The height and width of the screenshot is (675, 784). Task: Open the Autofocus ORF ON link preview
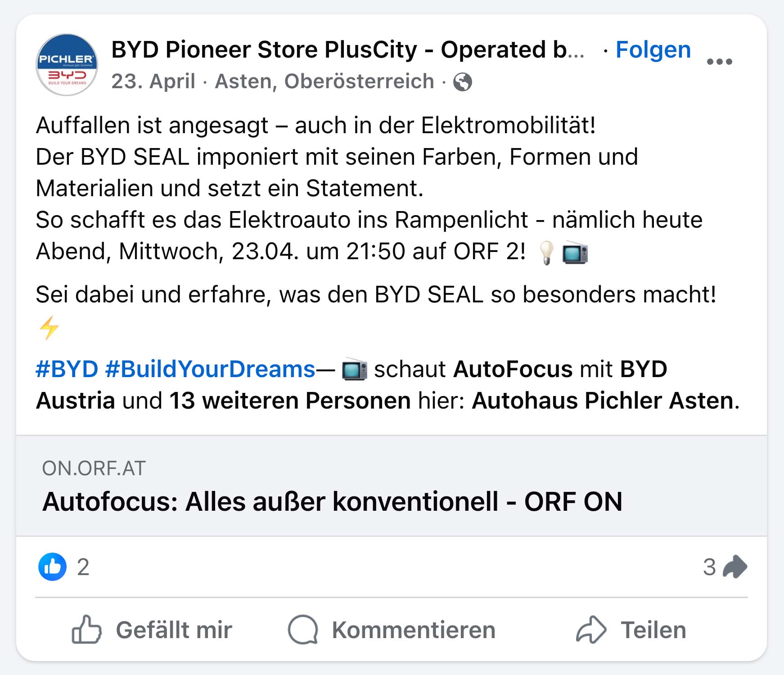(x=332, y=501)
